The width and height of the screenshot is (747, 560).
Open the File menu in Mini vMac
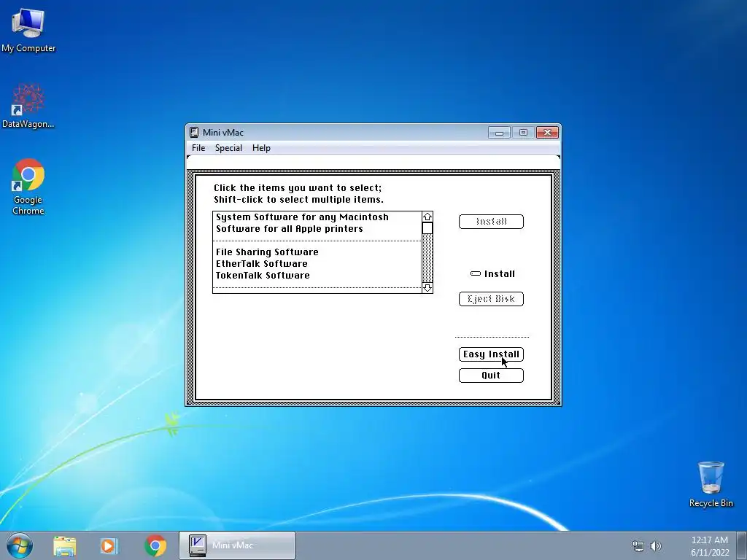point(198,148)
